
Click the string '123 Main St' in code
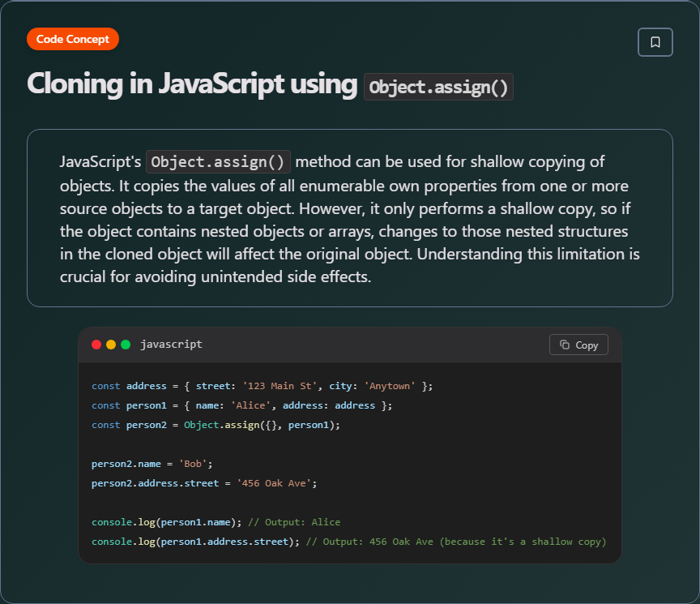click(280, 386)
